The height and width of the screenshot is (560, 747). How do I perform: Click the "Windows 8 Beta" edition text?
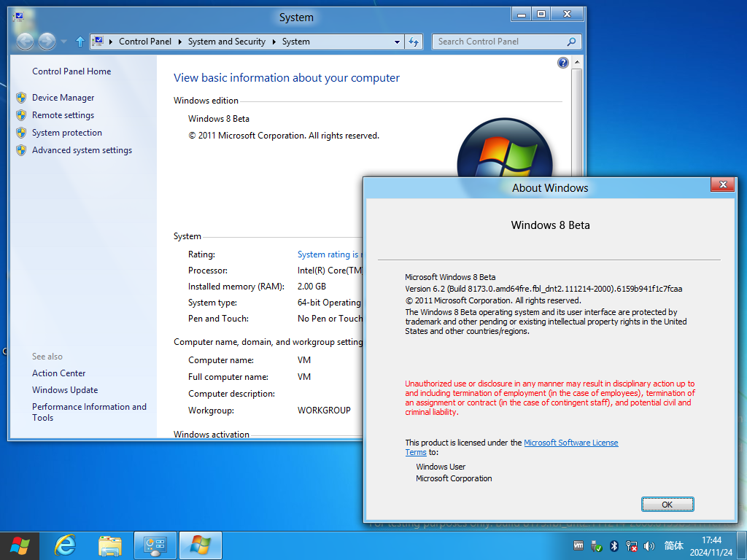[219, 119]
